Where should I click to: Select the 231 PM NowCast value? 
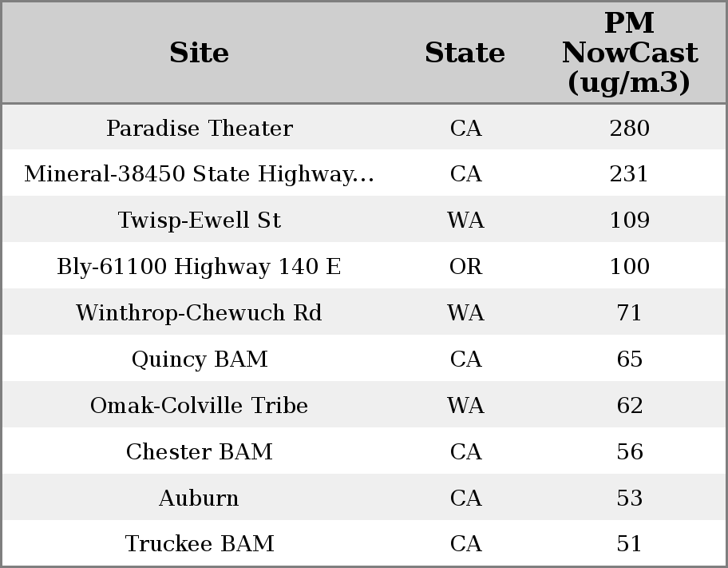click(629, 174)
